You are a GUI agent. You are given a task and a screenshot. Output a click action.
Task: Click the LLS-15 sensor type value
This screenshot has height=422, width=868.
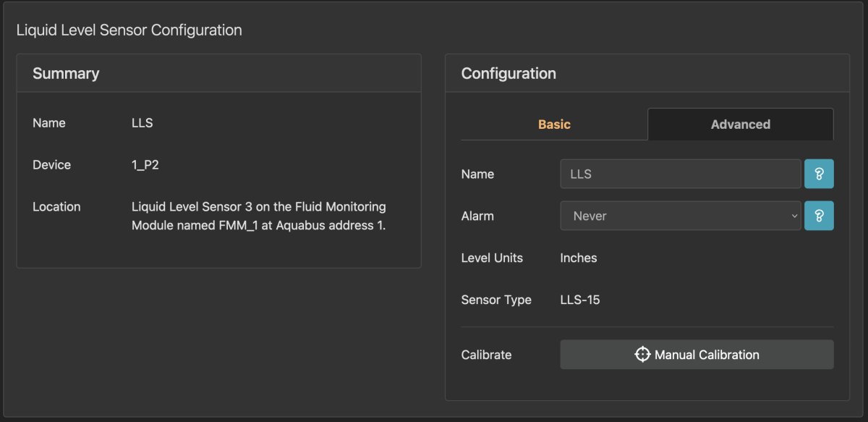click(x=580, y=300)
